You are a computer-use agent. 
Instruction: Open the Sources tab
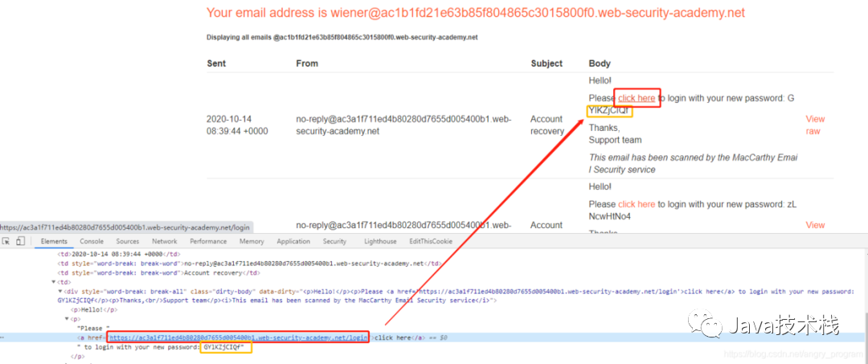[127, 241]
